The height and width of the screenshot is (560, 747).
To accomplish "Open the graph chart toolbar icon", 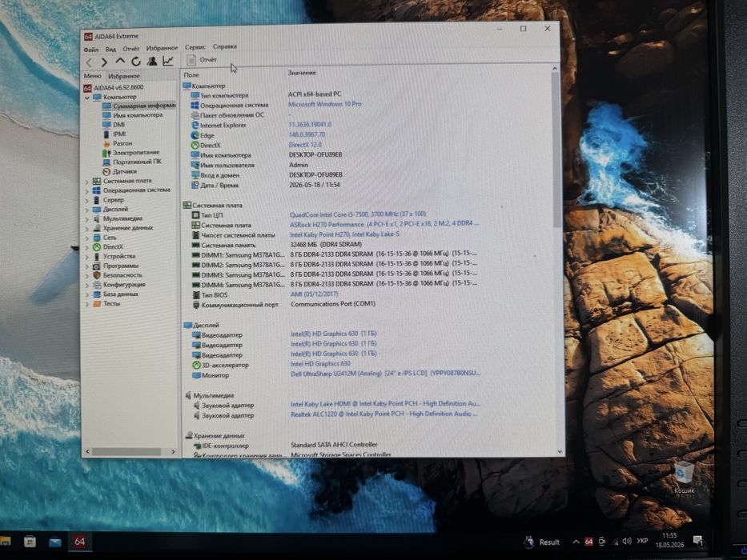I will click(x=167, y=61).
